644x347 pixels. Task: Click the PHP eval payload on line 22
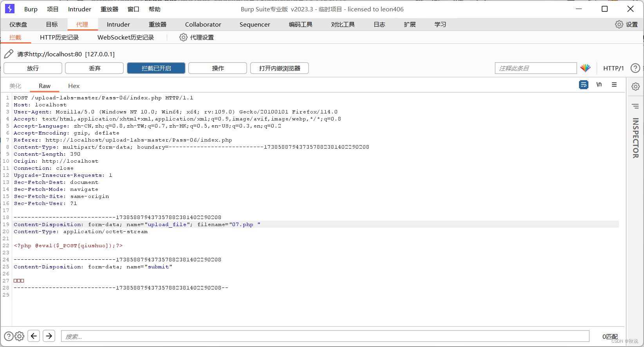coord(68,246)
